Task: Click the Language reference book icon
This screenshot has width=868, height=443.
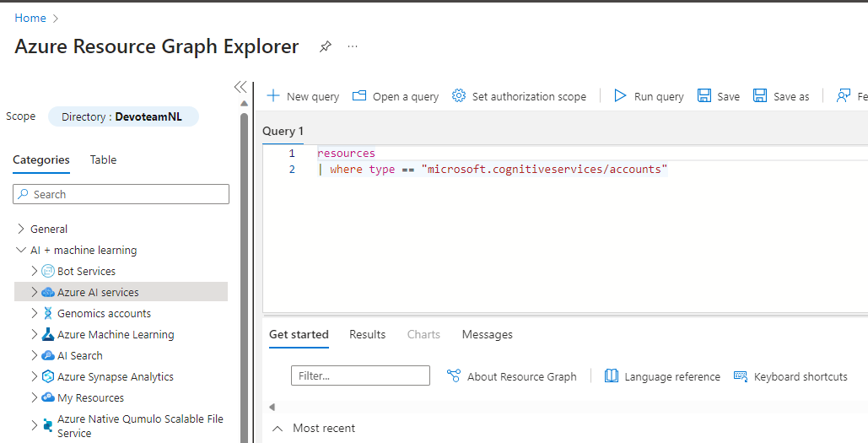Action: point(611,376)
